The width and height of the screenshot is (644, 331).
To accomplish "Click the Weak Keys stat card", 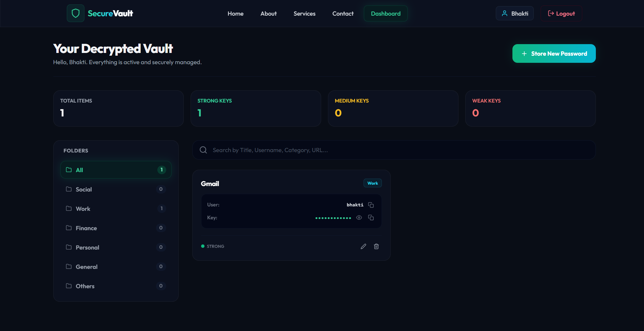I will coord(530,109).
